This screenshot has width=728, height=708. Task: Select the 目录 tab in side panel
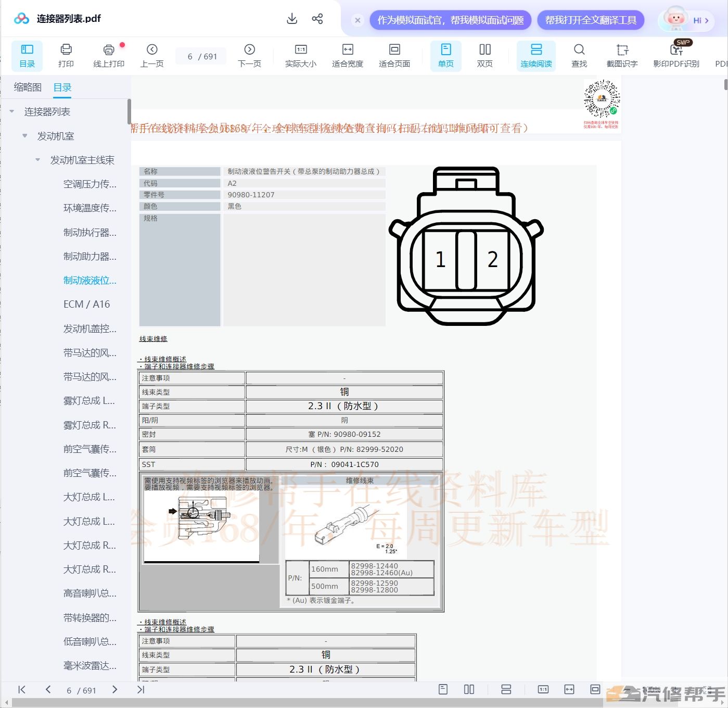tap(62, 87)
